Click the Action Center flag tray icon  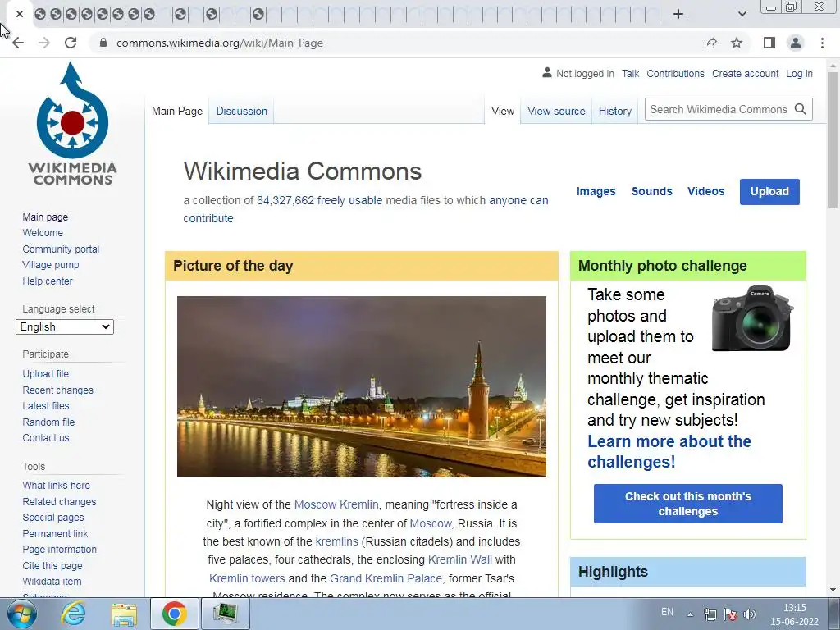point(729,614)
